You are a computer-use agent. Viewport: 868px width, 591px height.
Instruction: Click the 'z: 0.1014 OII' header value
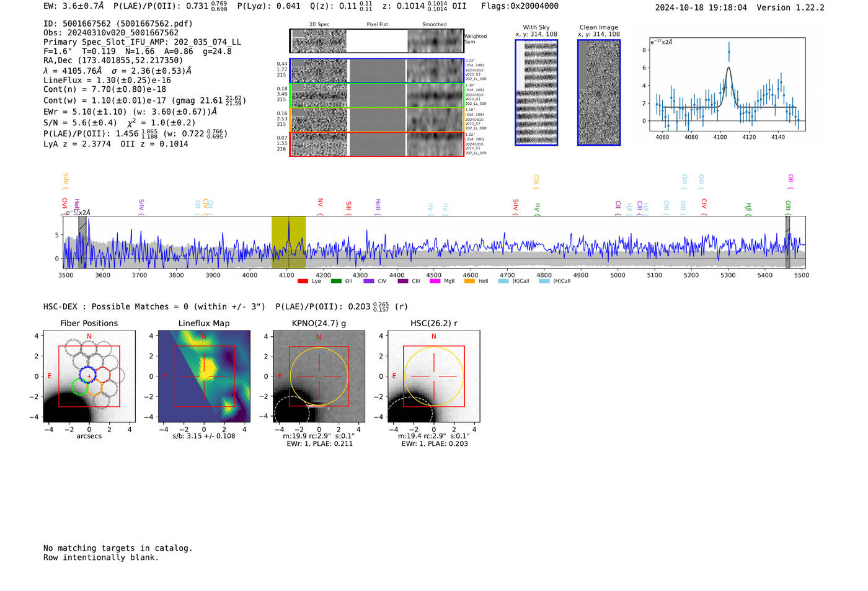tap(425, 6)
